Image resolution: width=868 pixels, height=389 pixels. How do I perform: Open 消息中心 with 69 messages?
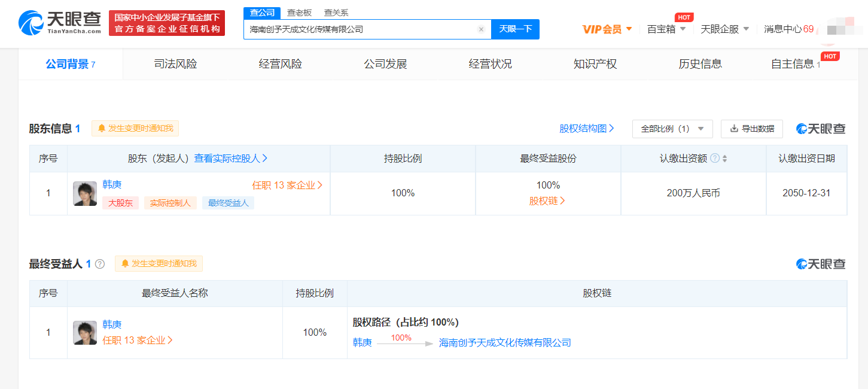(788, 29)
